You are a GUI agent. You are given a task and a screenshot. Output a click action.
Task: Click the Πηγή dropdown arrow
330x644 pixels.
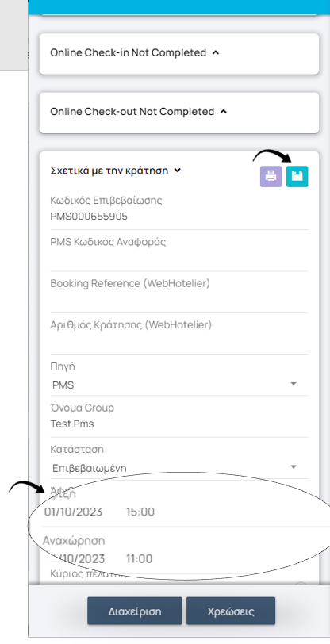[294, 385]
